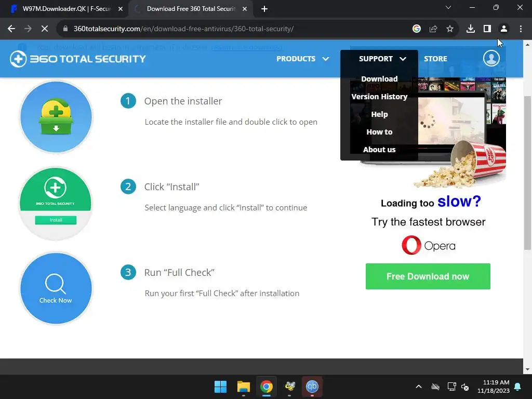Open the bee app in taskbar

289,387
